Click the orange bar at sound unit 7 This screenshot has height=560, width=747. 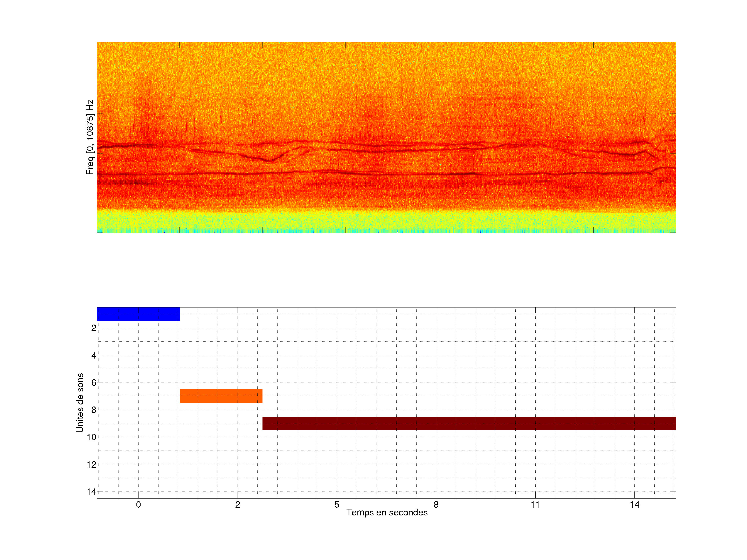pyautogui.click(x=221, y=396)
